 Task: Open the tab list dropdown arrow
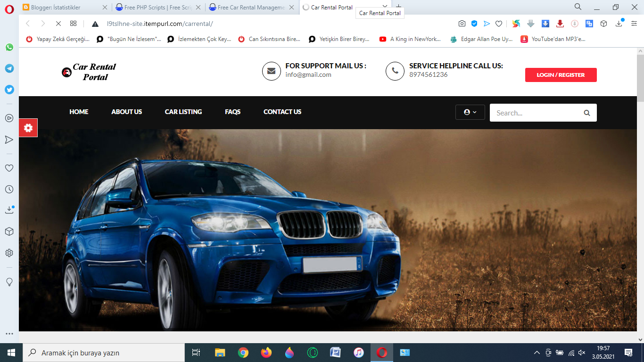pyautogui.click(x=384, y=8)
